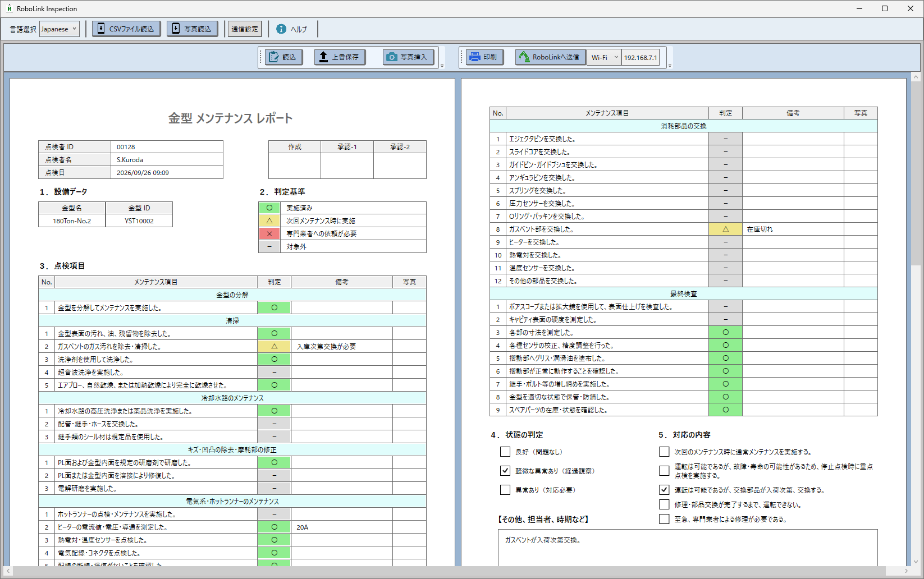The width and height of the screenshot is (924, 579).
Task: Click the 点検日 value 2026/09/26 09:09
Action: point(167,173)
